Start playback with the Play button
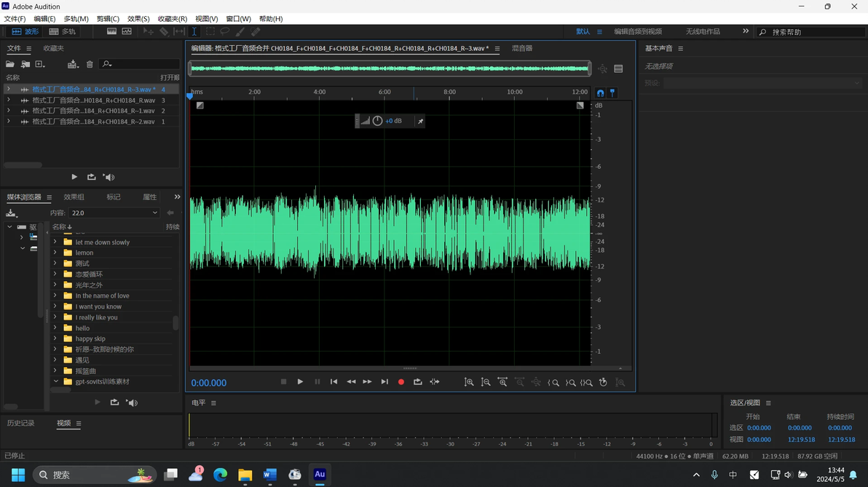Screen dimensions: 868x487 (300, 382)
